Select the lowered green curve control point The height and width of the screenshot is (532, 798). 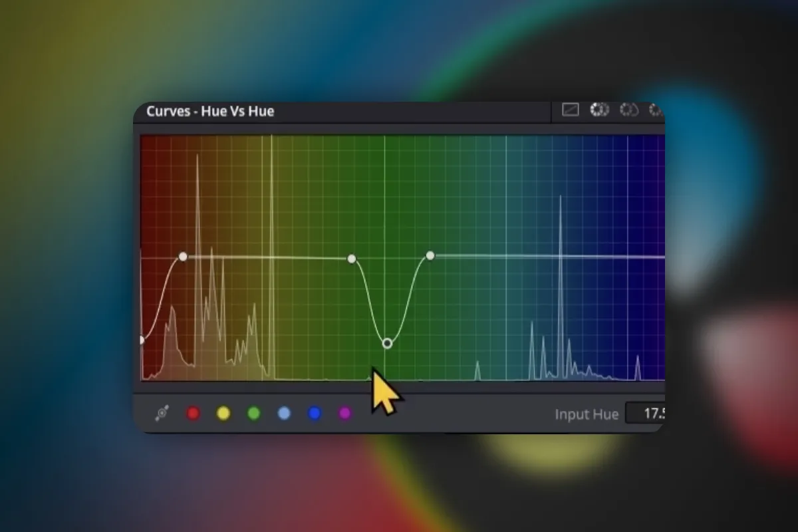pos(387,343)
